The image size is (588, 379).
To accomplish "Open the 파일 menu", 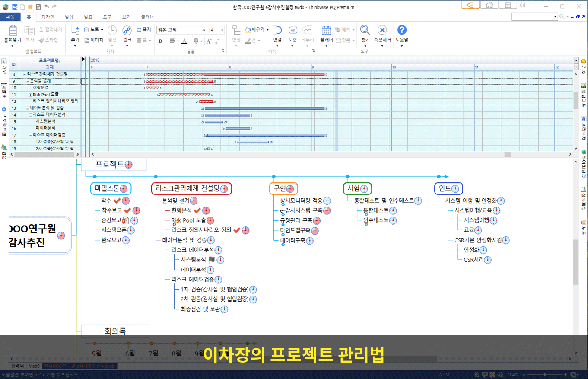I will coord(11,17).
